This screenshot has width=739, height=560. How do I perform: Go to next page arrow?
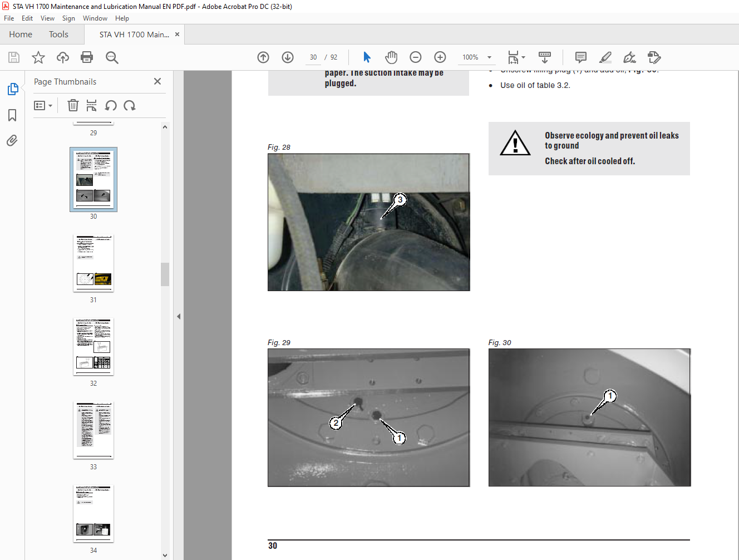coord(288,57)
